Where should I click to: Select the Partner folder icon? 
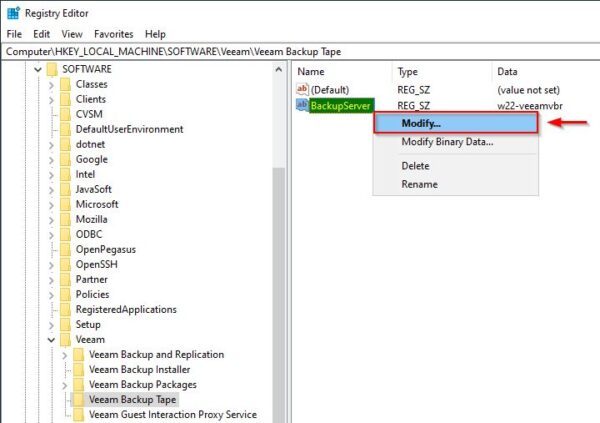tap(65, 279)
